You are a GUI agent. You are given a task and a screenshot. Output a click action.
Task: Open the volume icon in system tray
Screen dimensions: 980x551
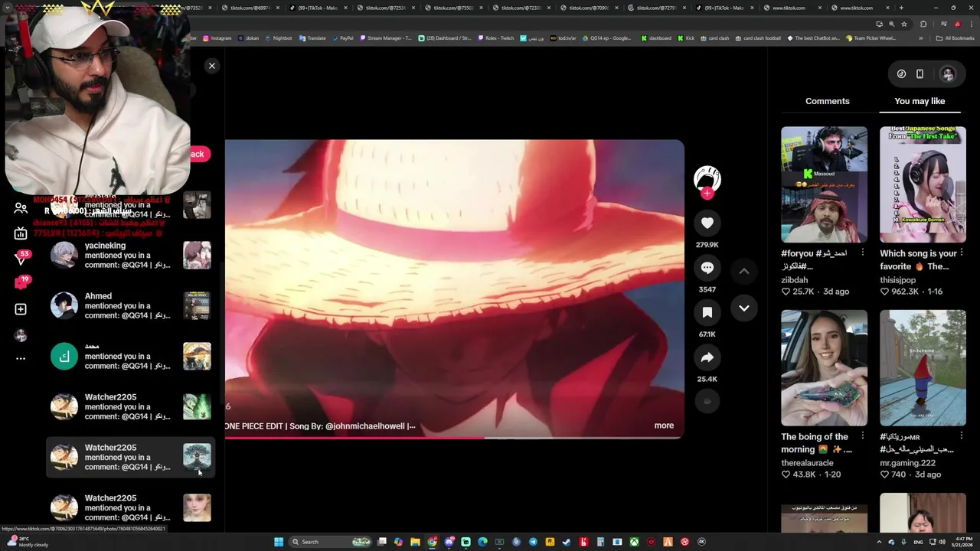(942, 542)
